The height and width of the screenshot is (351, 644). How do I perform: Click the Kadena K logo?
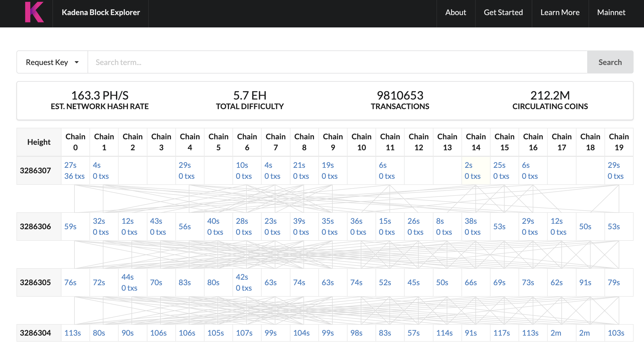pyautogui.click(x=34, y=12)
